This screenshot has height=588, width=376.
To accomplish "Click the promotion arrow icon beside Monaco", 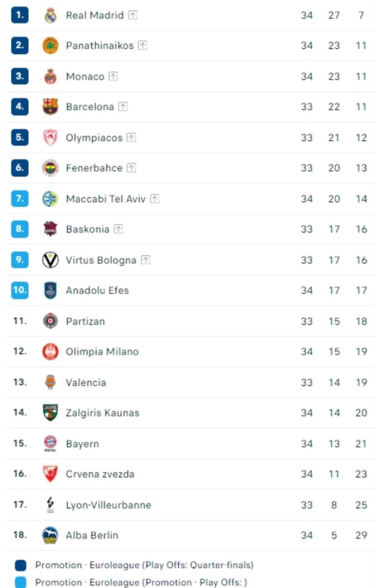I will point(113,76).
